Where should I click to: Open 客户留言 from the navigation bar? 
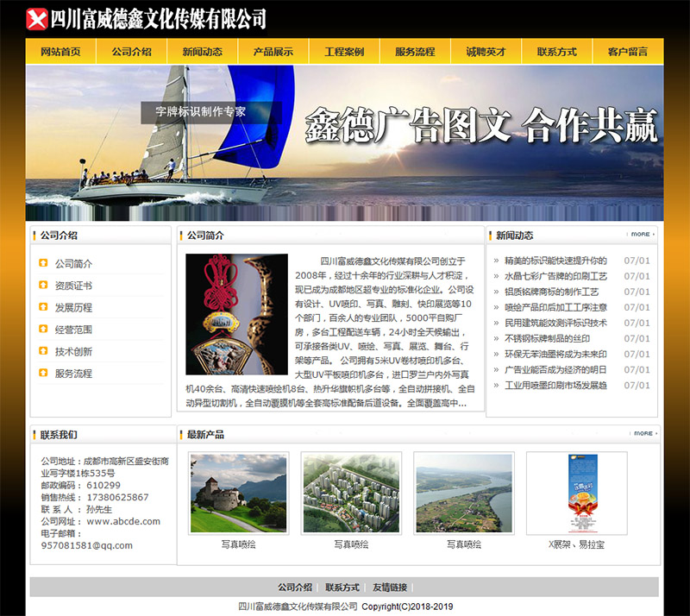click(x=628, y=52)
